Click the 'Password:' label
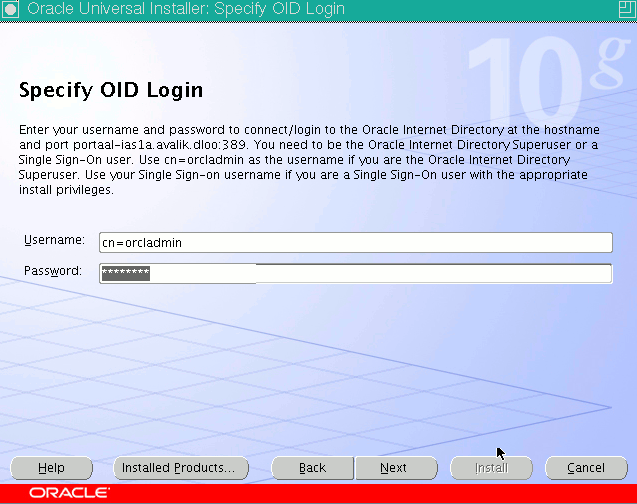The image size is (637, 504). click(53, 271)
